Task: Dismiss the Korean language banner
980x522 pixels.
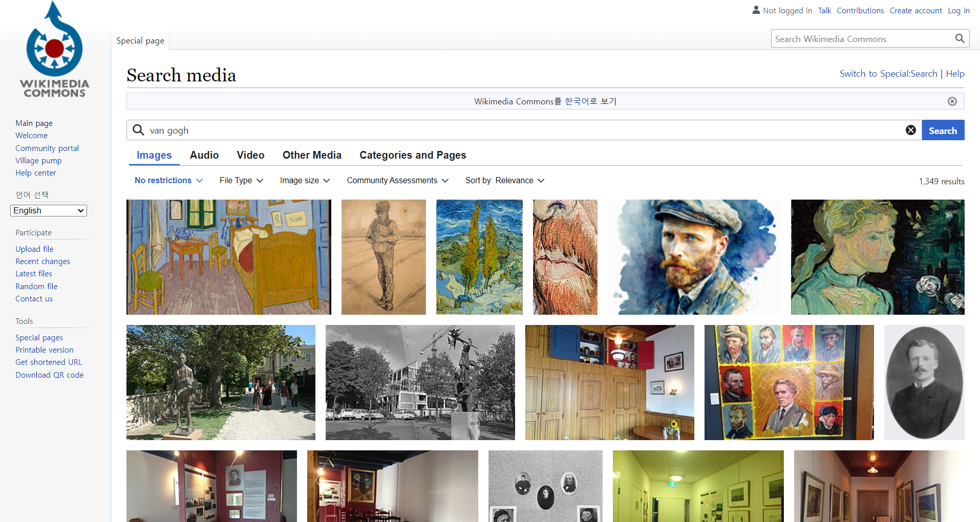Action: 952,101
